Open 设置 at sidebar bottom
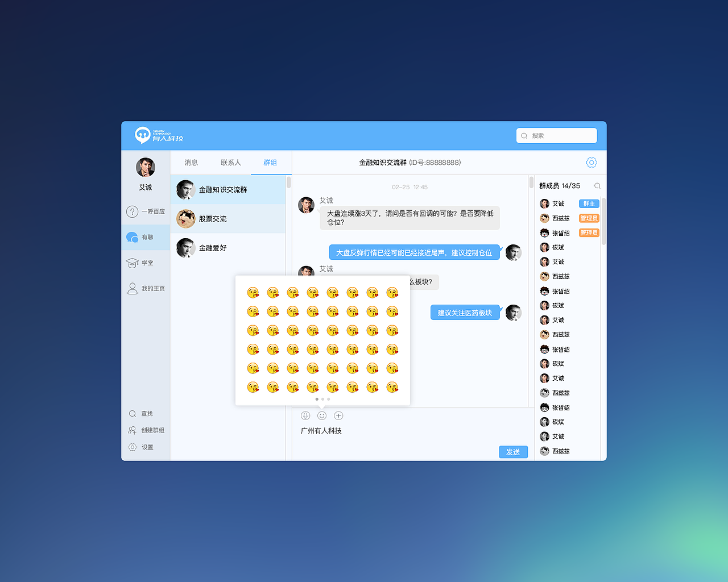728x582 pixels. (141, 447)
